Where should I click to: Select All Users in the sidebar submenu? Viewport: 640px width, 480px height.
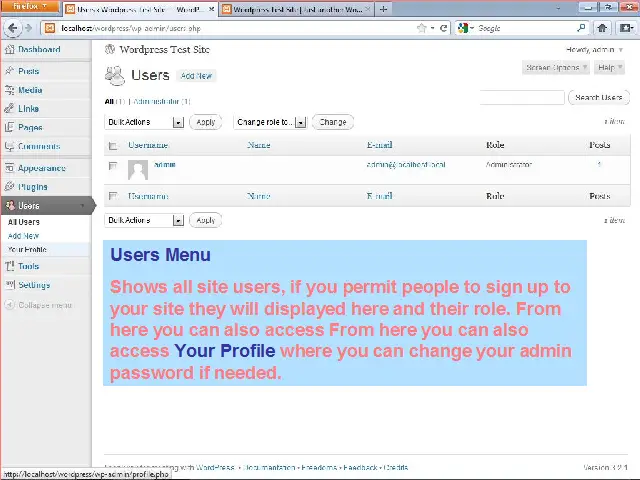24,222
